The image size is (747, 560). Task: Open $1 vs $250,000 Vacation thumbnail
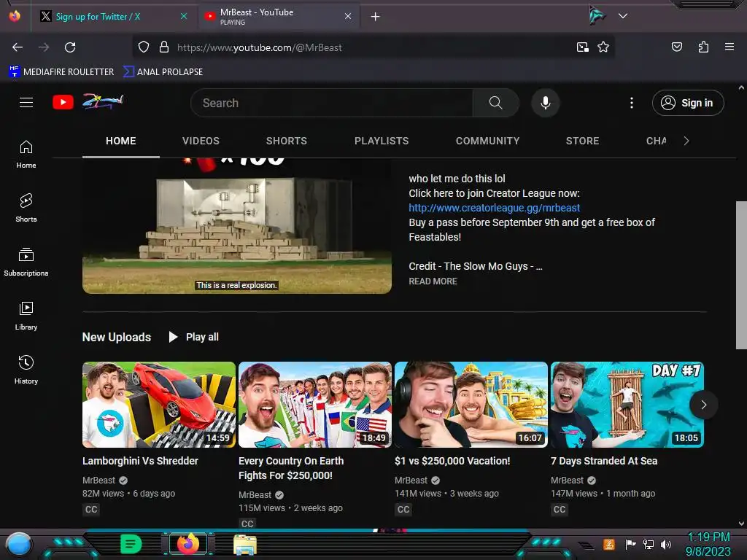pyautogui.click(x=471, y=405)
